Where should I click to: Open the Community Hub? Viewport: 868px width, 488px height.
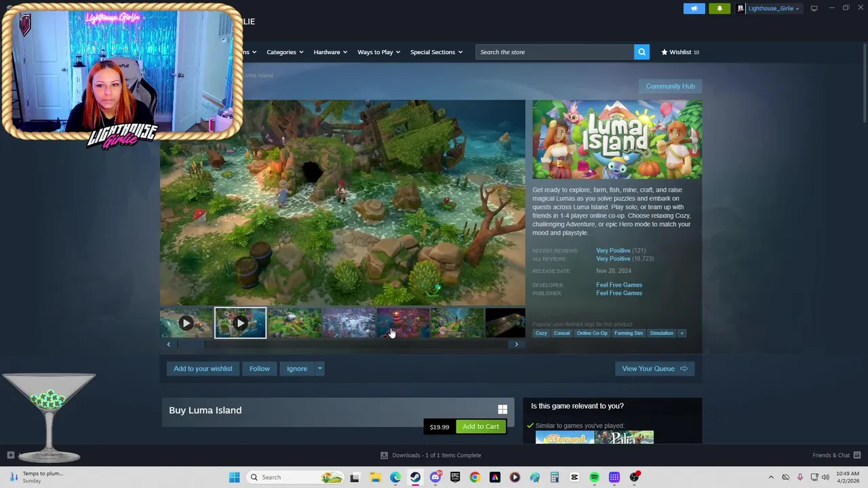pyautogui.click(x=670, y=86)
